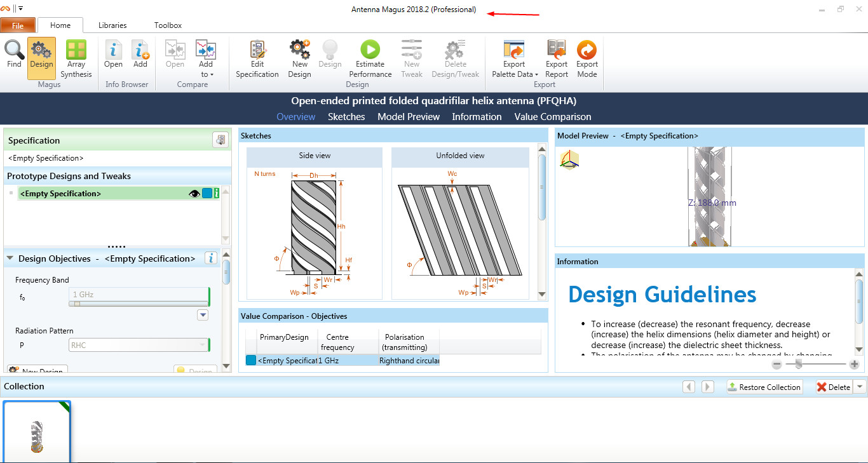Add to the Info Browser
The height and width of the screenshot is (463, 868).
pyautogui.click(x=140, y=54)
